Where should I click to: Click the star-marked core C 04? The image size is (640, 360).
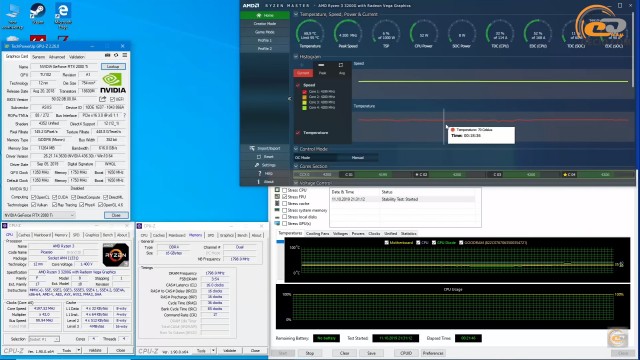(569, 174)
